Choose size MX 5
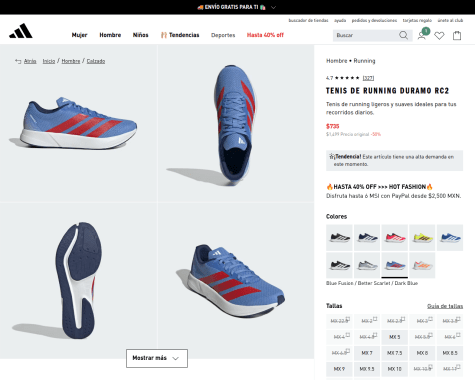Viewport: 475px width, 380px height. pyautogui.click(x=395, y=337)
